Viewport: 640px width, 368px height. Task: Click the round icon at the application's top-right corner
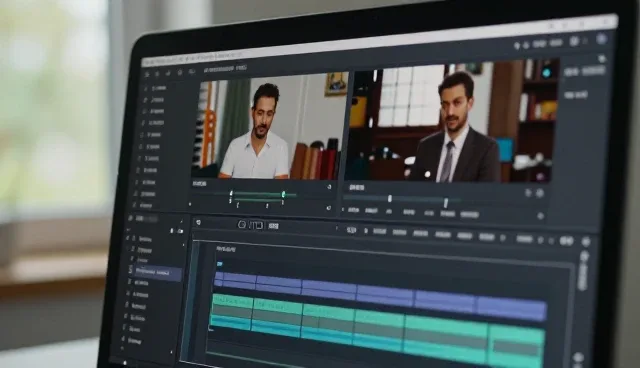(x=601, y=39)
